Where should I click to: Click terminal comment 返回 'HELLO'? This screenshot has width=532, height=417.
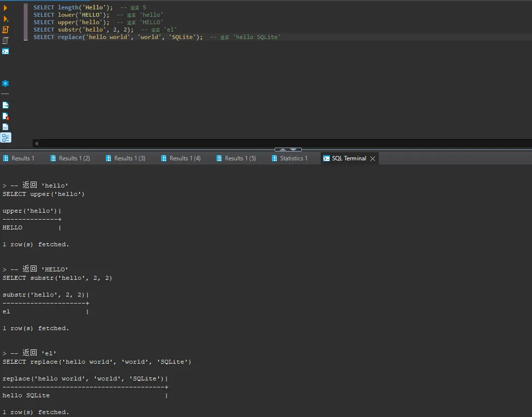click(x=40, y=269)
